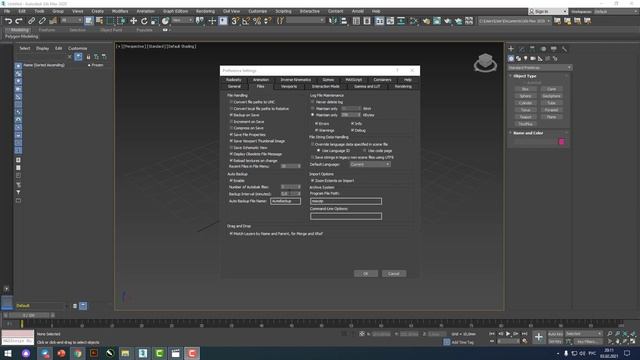The image size is (640, 360).
Task: Toggle the Window/Crossing selection icon
Action: 122,21
